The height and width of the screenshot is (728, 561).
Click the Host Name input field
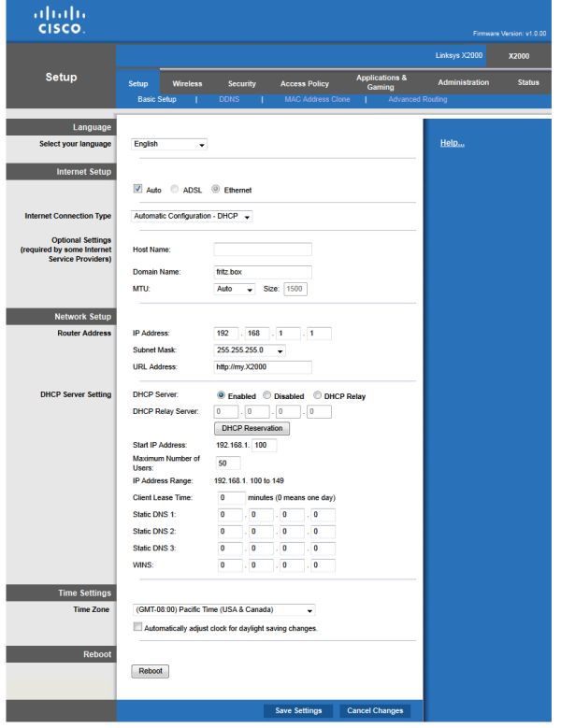click(263, 250)
